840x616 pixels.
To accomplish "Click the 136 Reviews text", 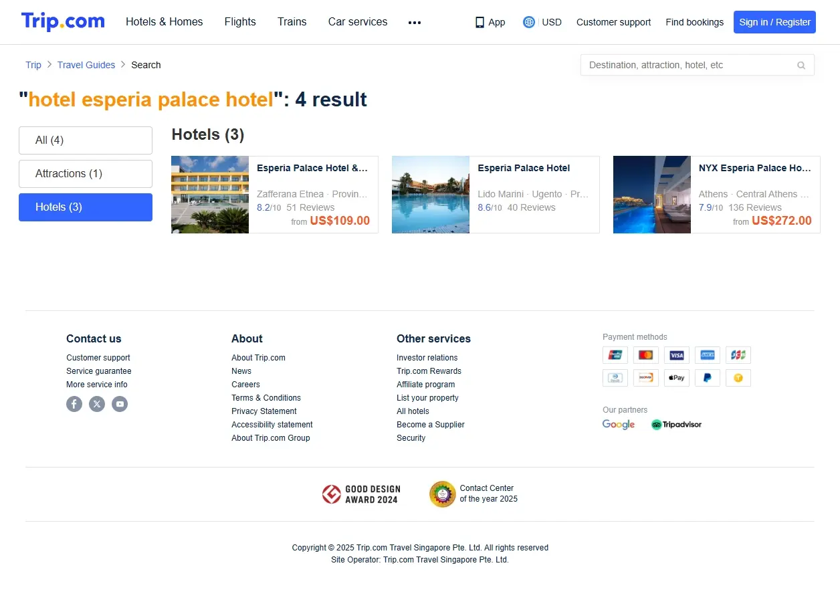I will (755, 207).
